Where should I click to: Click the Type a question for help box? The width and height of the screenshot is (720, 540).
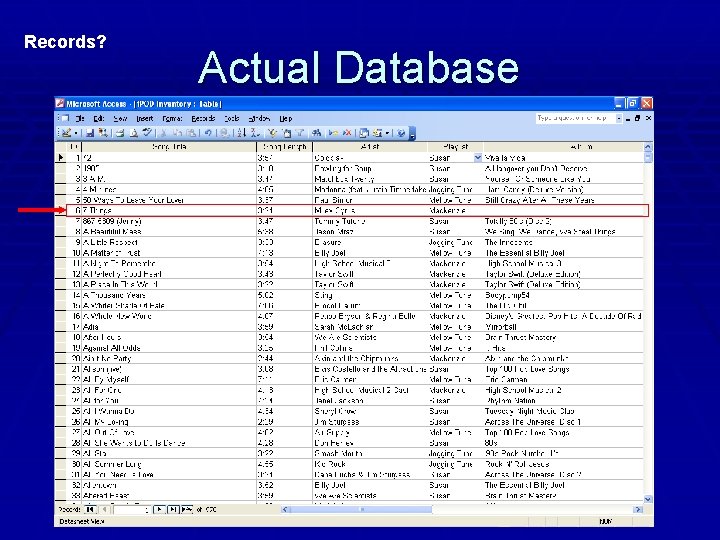click(575, 118)
